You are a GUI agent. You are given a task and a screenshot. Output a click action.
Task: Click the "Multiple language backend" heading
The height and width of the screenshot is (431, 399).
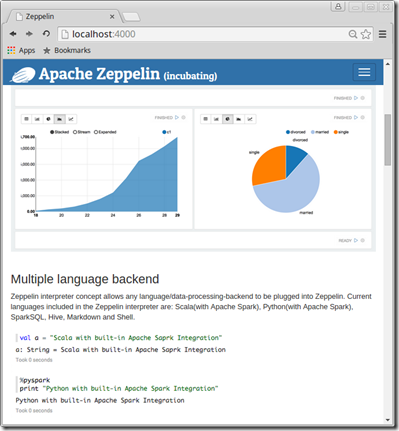(x=85, y=279)
